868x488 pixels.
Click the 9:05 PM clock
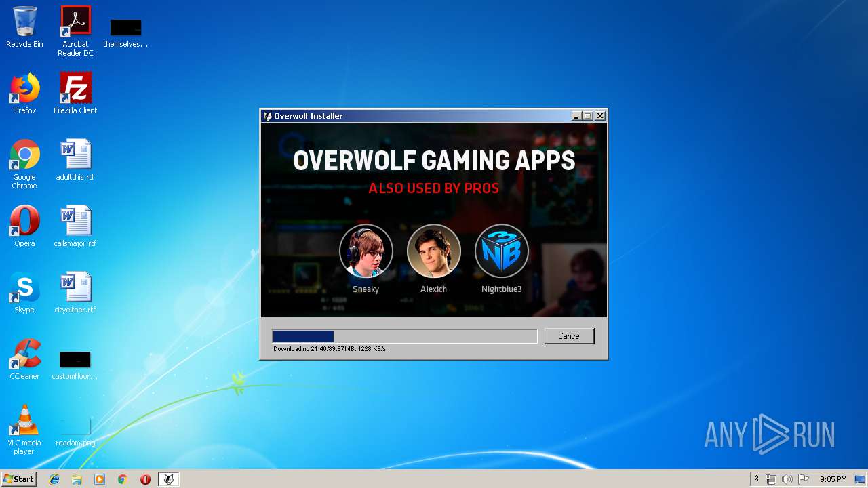click(x=833, y=479)
